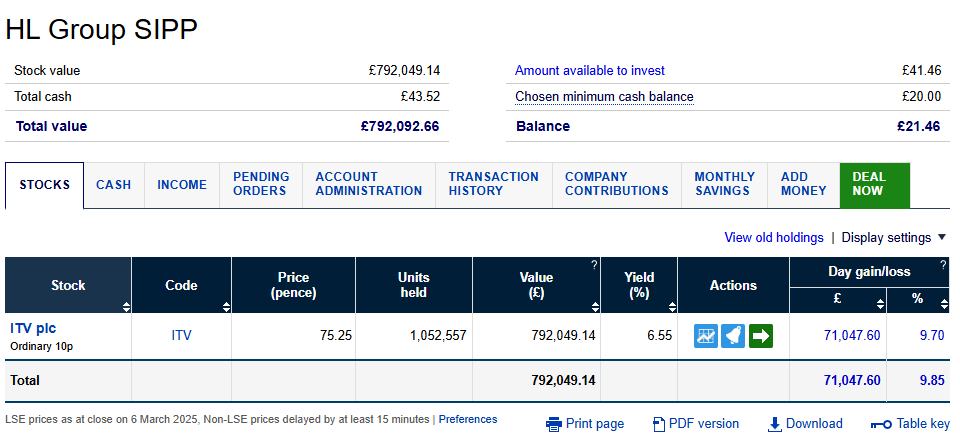Click the Price (pence) column header
Viewport: 960px width, 448px height.
[293, 285]
